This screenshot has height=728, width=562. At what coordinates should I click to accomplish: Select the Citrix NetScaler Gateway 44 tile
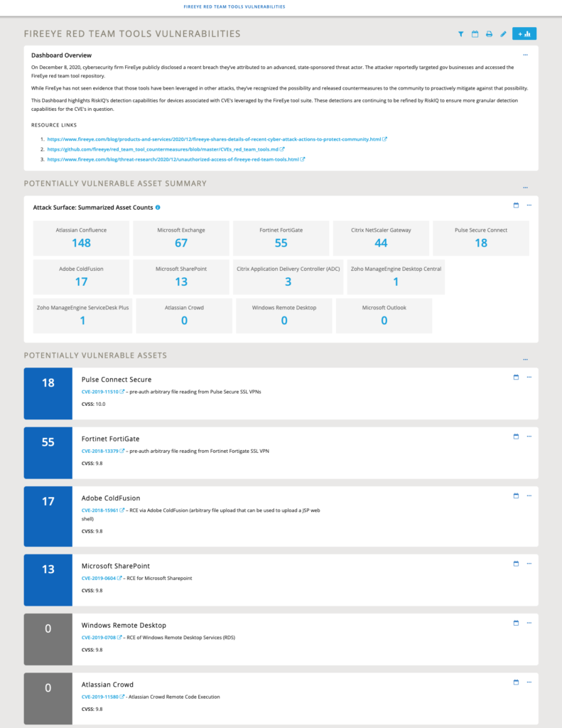381,238
